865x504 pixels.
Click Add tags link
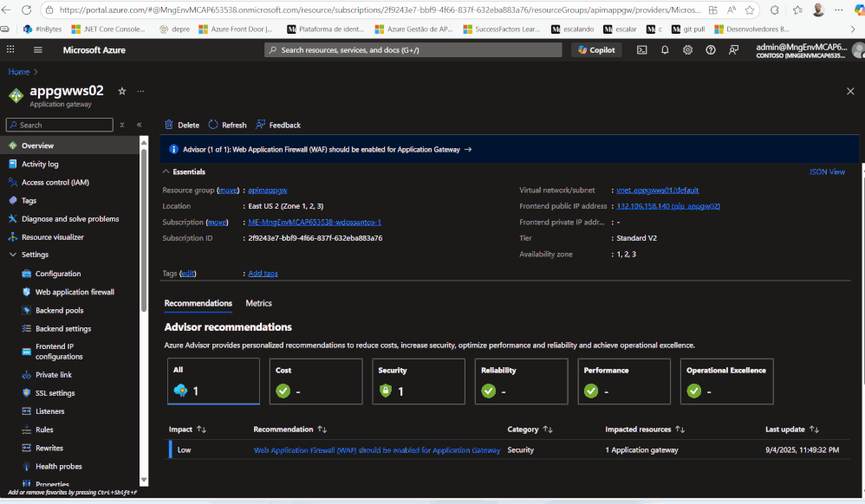263,273
